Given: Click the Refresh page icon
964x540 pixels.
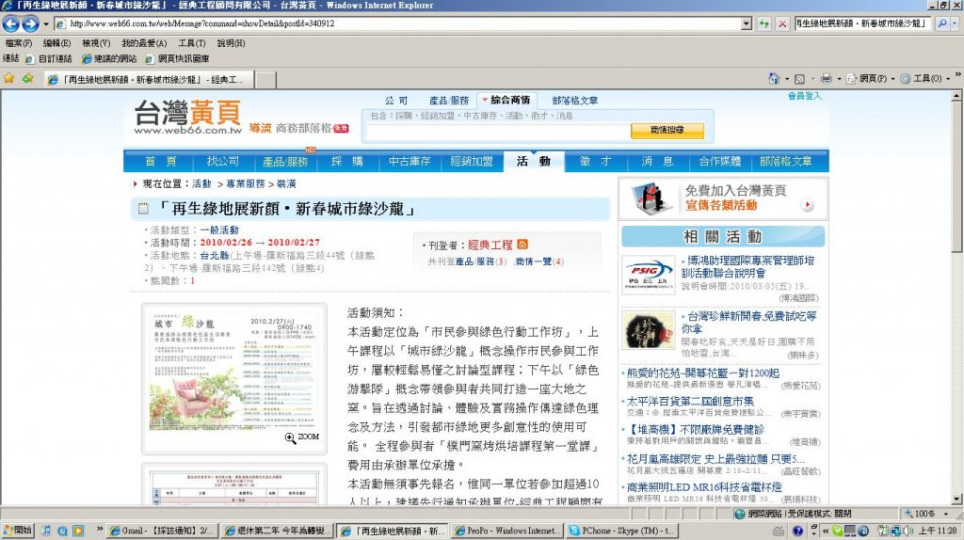Looking at the screenshot, I should pyautogui.click(x=765, y=24).
